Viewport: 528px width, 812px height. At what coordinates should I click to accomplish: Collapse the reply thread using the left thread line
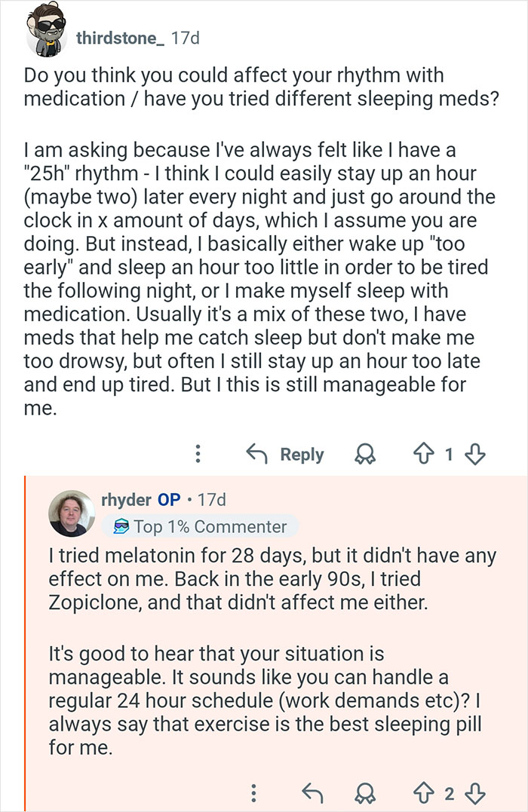(26, 641)
